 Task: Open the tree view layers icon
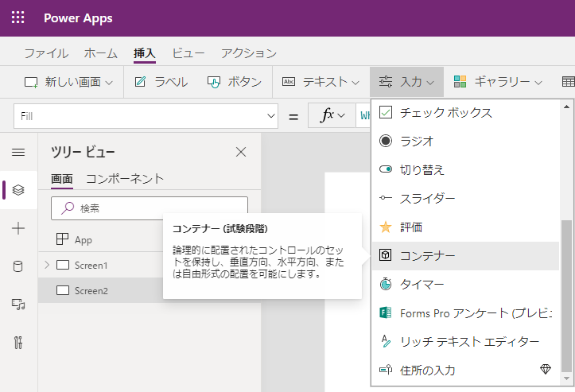click(x=18, y=190)
